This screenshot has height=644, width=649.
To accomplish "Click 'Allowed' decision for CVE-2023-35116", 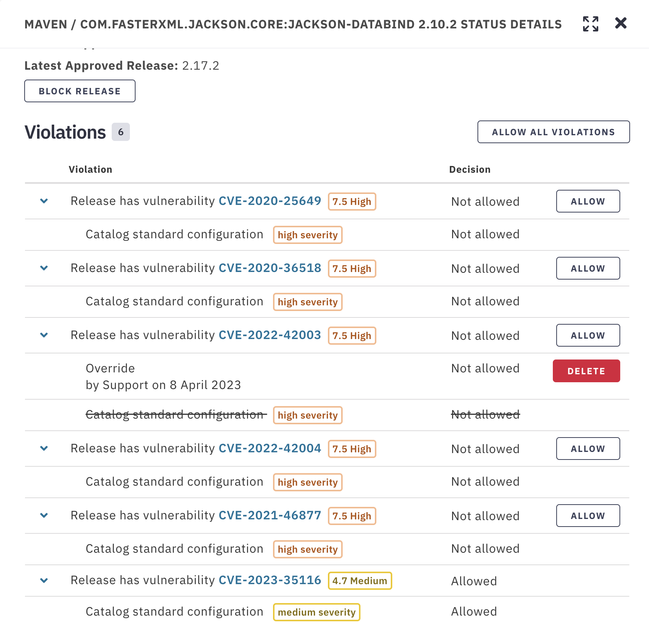I will pyautogui.click(x=474, y=581).
